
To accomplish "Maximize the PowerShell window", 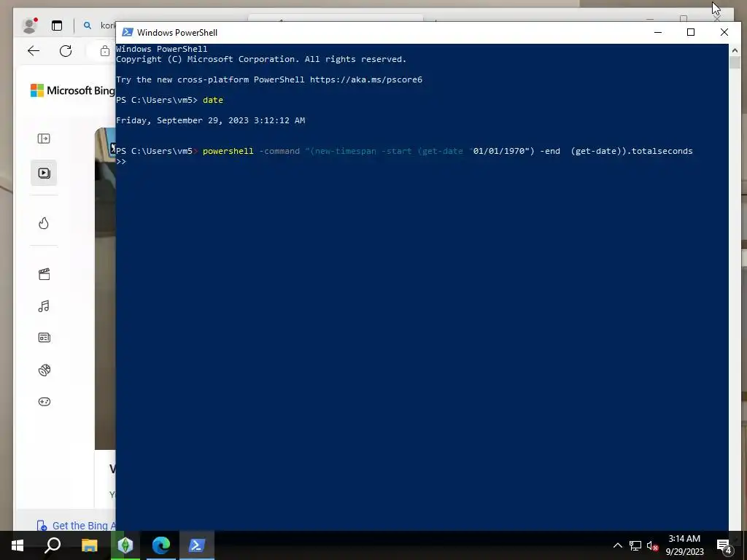I will (x=691, y=32).
